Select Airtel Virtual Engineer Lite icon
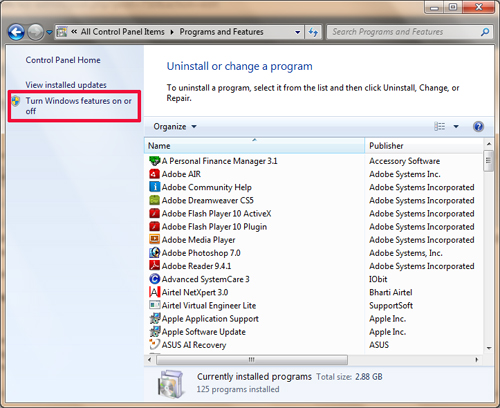The height and width of the screenshot is (408, 500). coord(154,305)
